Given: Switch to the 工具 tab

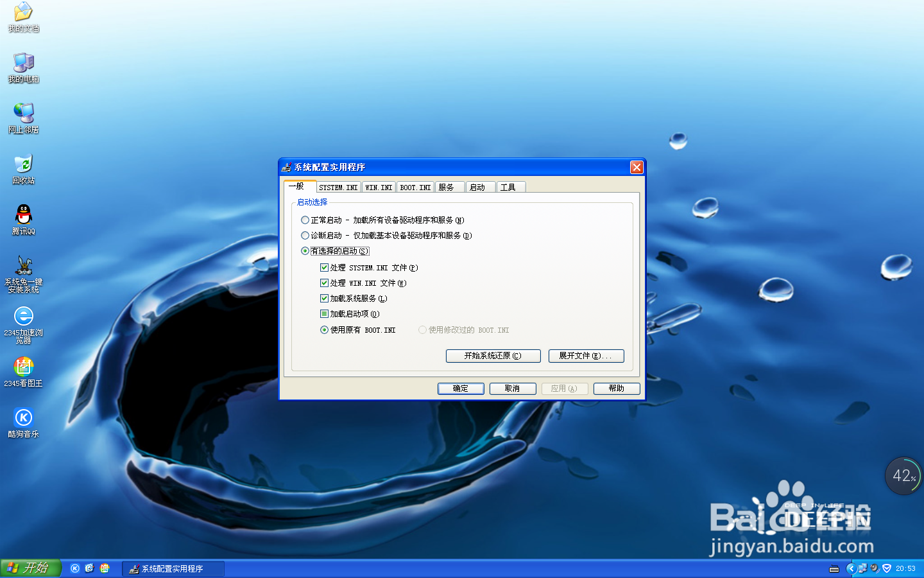Looking at the screenshot, I should pos(511,188).
